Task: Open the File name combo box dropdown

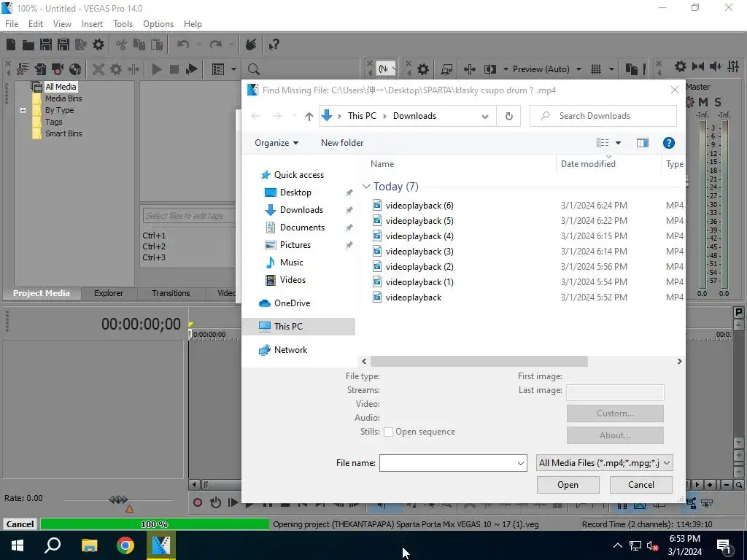Action: click(520, 463)
